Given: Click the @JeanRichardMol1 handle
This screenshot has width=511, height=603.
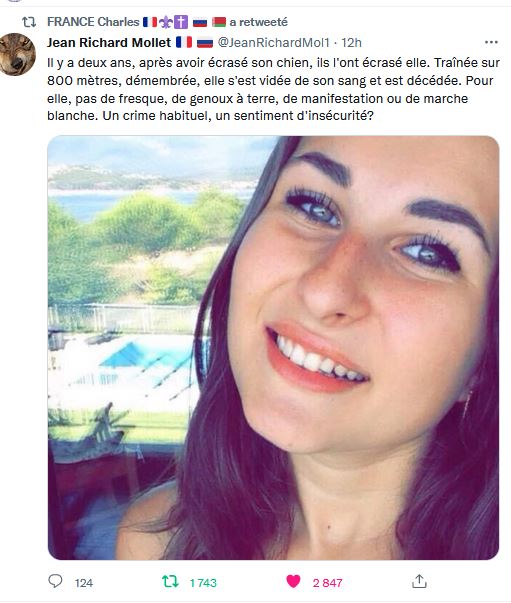Looking at the screenshot, I should pyautogui.click(x=273, y=42).
